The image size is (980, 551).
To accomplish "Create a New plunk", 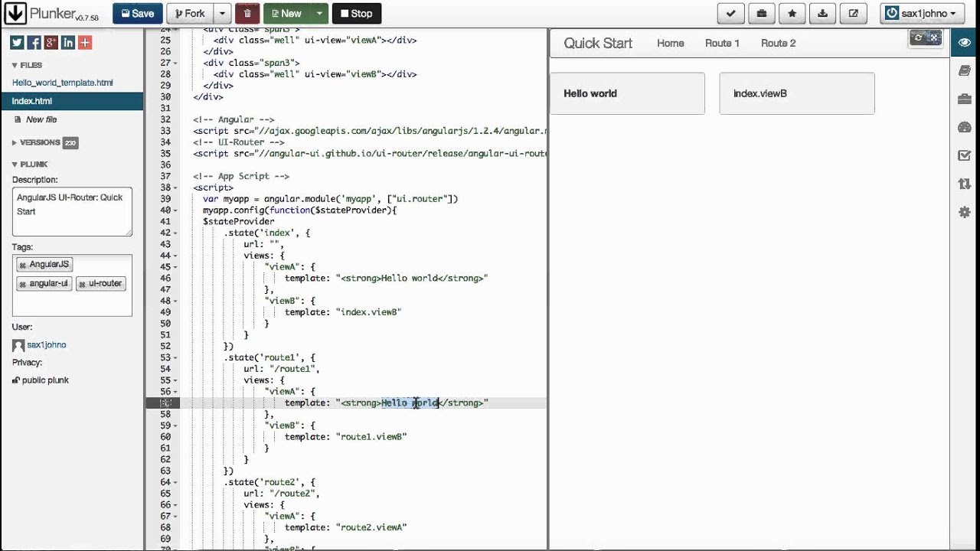I will (286, 13).
